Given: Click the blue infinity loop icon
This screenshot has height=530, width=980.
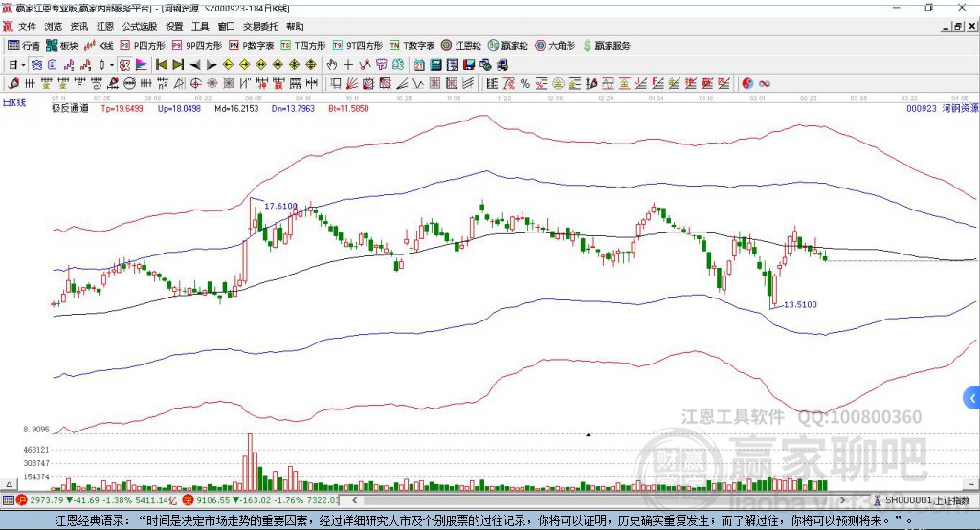Looking at the screenshot, I should coord(764,84).
